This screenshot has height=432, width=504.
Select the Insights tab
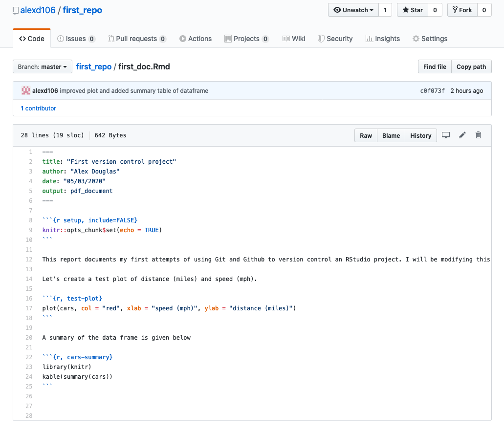point(382,39)
